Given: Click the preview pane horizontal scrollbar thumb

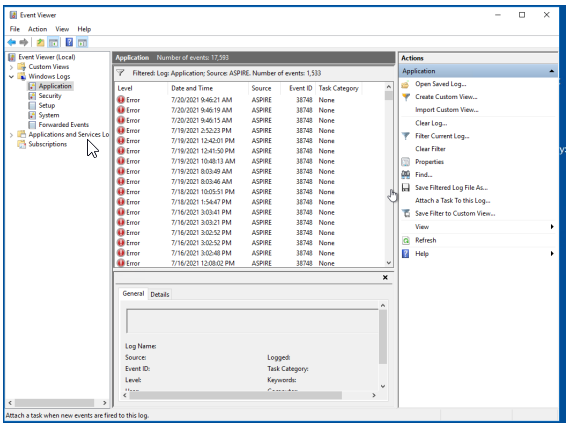Looking at the screenshot, I should pyautogui.click(x=235, y=396).
